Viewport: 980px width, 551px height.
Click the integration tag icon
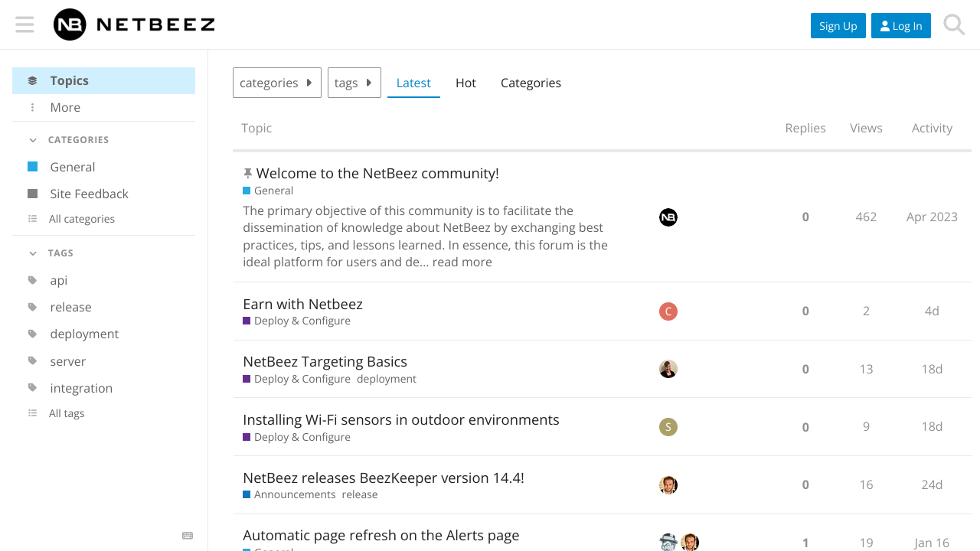[x=32, y=388]
